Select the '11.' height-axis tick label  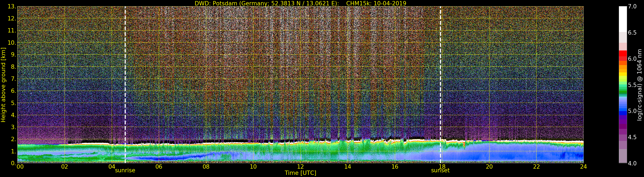[x=12, y=31]
